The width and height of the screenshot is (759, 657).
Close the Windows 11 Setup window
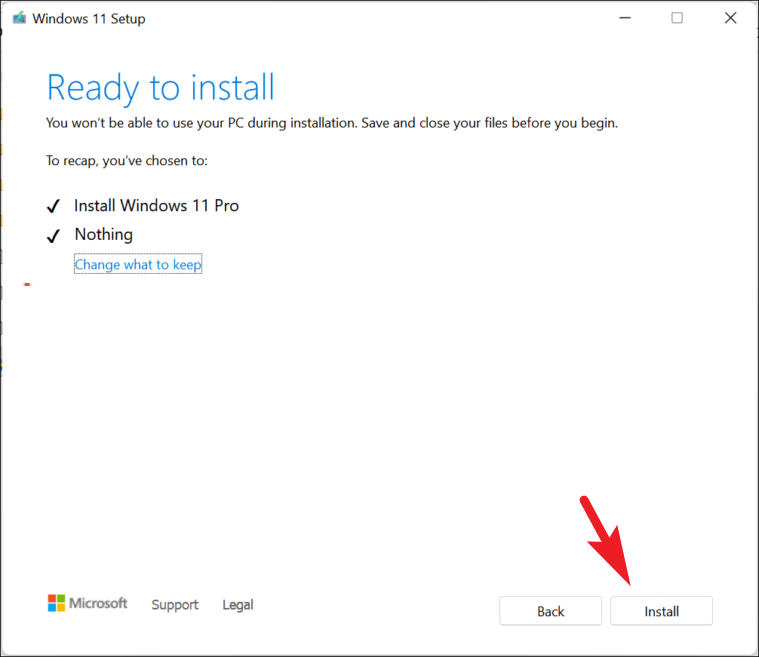tap(730, 18)
